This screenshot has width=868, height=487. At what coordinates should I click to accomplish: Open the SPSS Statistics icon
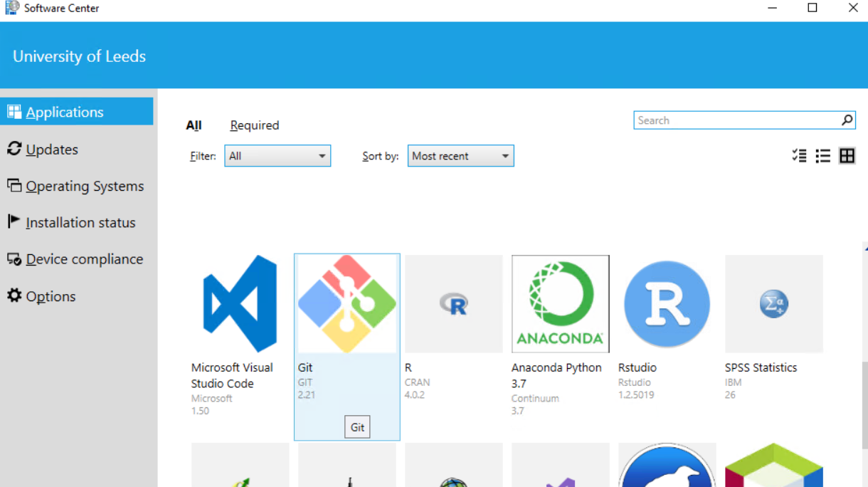point(774,304)
